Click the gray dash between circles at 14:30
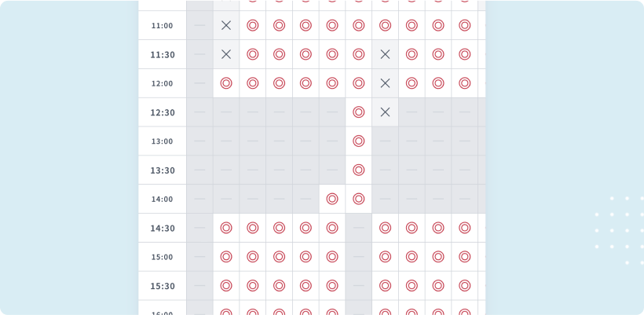 pyautogui.click(x=359, y=228)
